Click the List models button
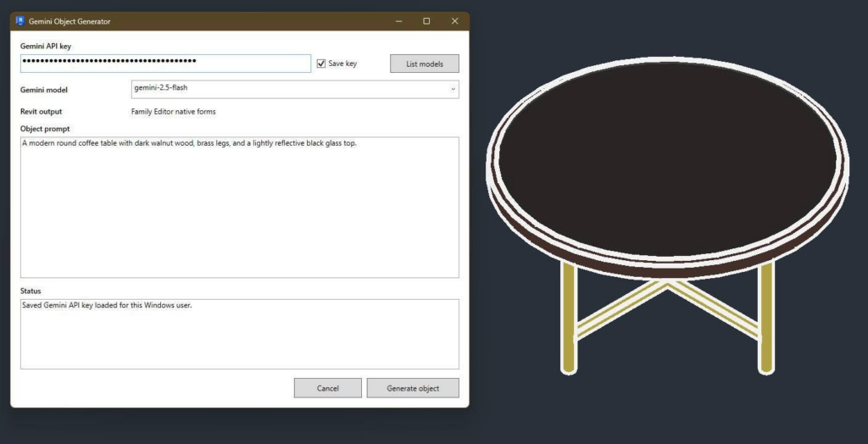This screenshot has height=444, width=868. click(x=425, y=64)
